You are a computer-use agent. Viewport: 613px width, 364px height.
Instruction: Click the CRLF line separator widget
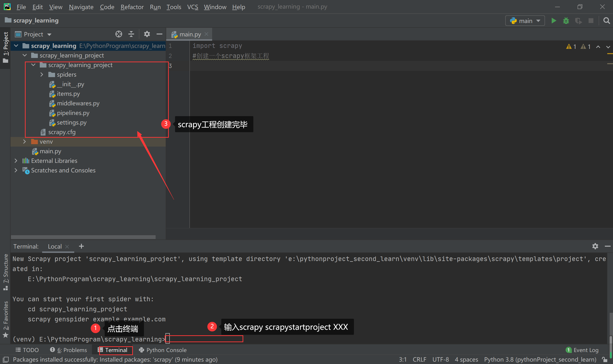pyautogui.click(x=419, y=360)
